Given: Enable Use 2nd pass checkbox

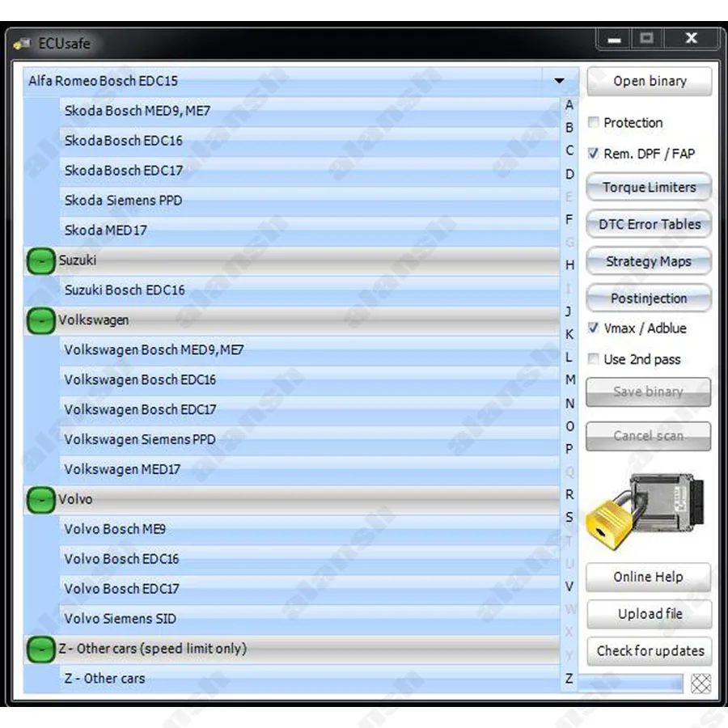Looking at the screenshot, I should [594, 359].
